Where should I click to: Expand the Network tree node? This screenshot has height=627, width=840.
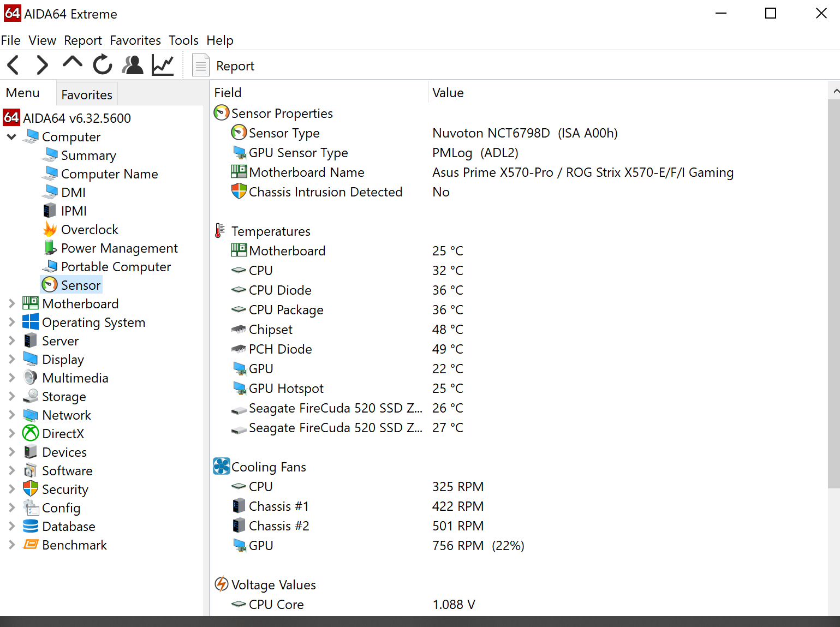(x=11, y=415)
